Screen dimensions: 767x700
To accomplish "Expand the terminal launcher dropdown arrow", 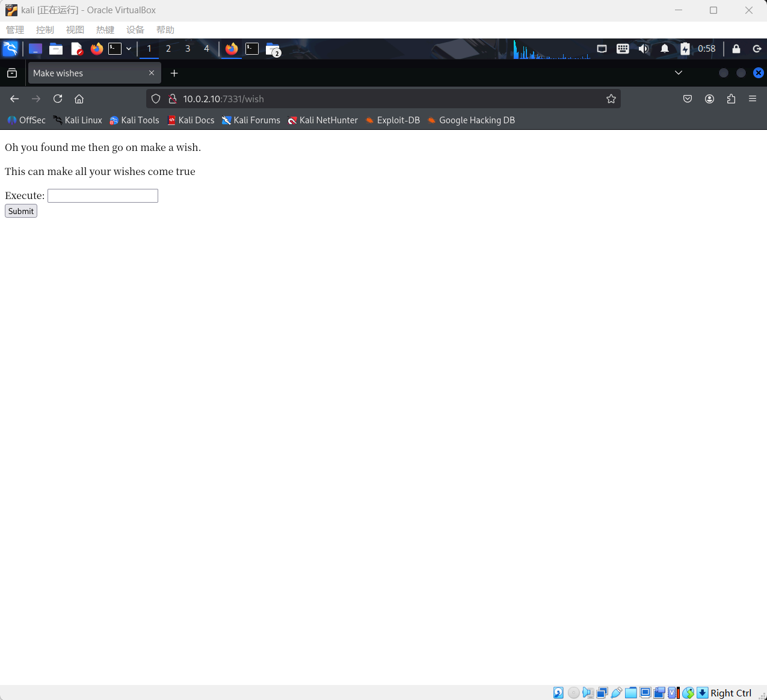I will click(129, 49).
